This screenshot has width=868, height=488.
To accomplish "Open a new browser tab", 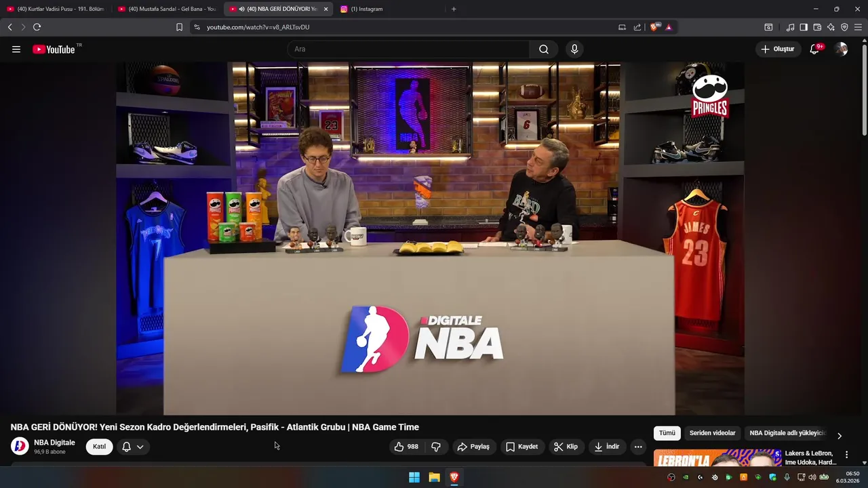I will 454,9.
